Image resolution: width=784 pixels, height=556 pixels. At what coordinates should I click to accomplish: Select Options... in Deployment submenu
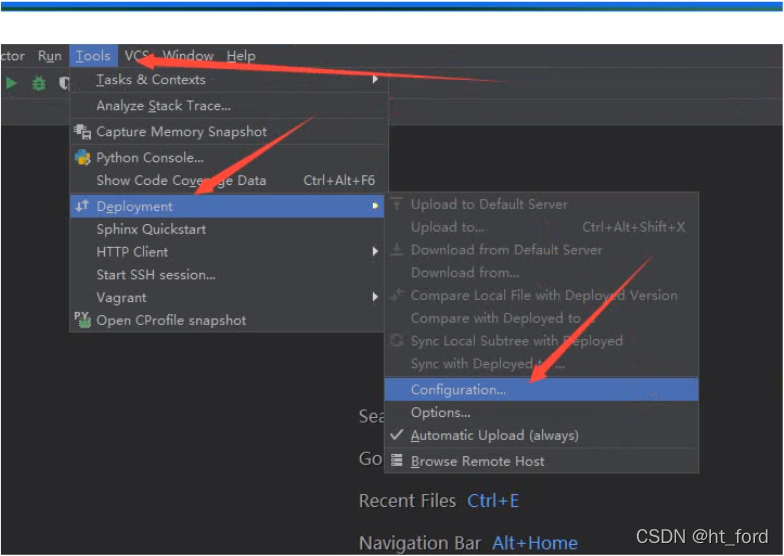[542, 412]
